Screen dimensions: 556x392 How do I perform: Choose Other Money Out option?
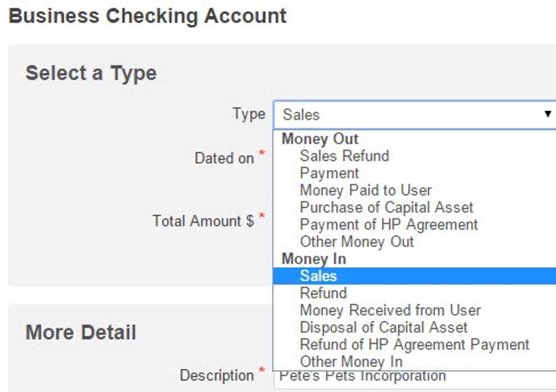tap(356, 241)
